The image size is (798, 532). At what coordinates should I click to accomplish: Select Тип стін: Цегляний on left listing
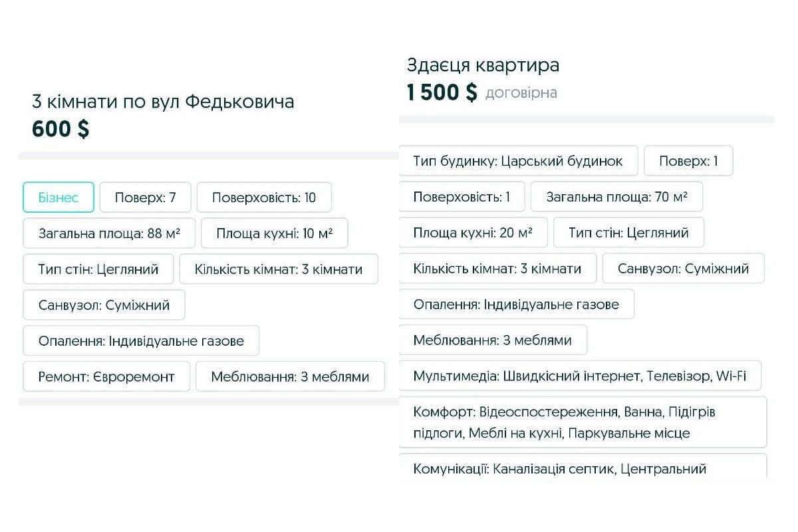(98, 269)
